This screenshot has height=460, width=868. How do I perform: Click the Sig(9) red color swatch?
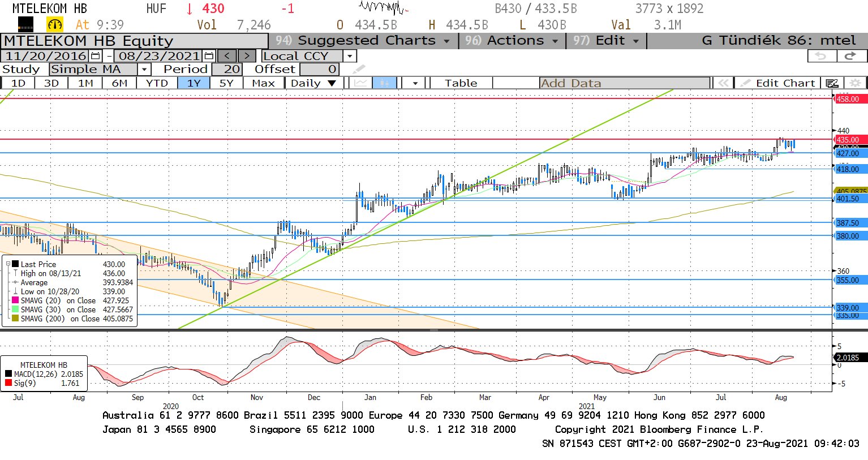(8, 383)
